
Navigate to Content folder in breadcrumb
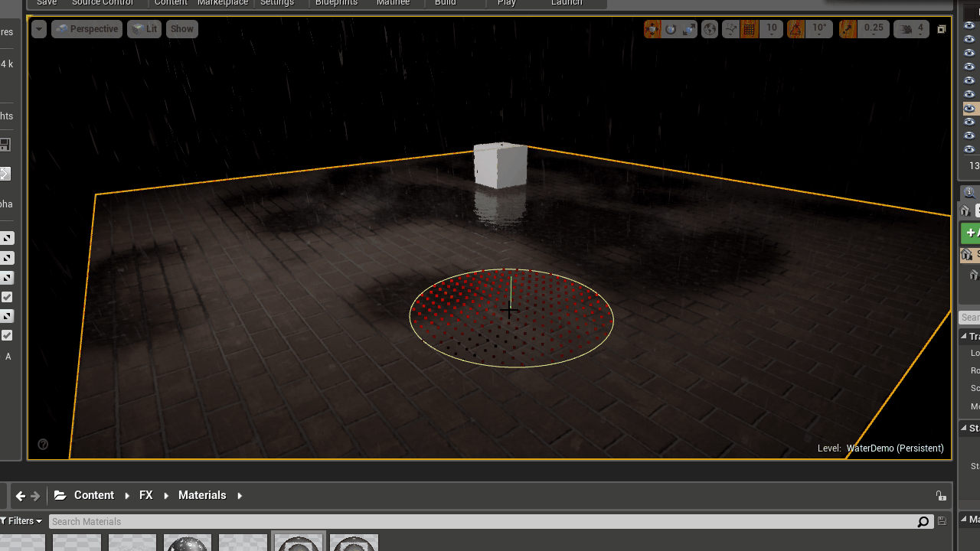point(94,496)
